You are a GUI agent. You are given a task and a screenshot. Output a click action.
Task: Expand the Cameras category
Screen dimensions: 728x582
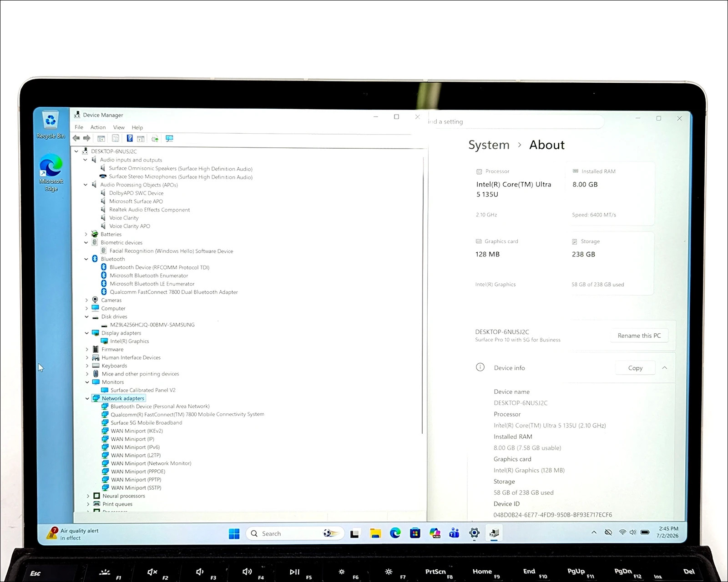(86, 300)
